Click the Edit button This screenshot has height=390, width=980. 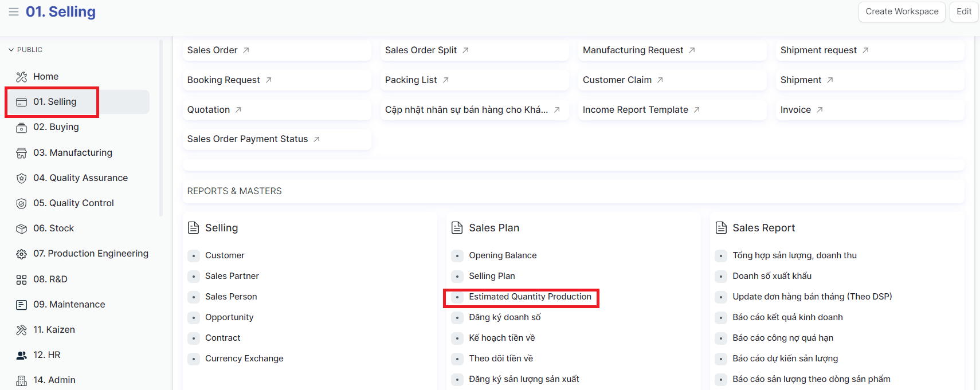pyautogui.click(x=964, y=11)
